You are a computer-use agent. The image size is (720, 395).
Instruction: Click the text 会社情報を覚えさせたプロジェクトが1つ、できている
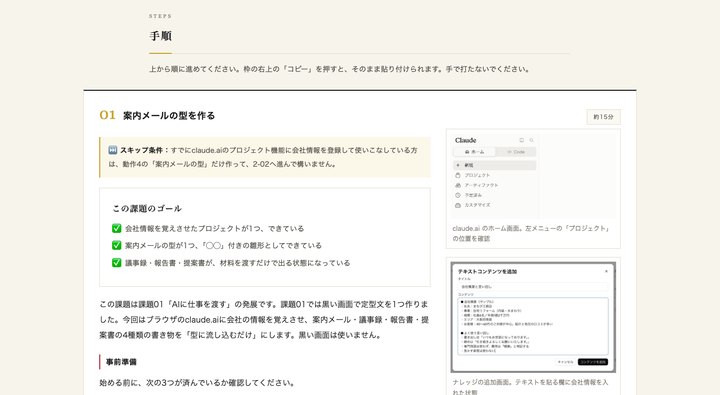(214, 228)
